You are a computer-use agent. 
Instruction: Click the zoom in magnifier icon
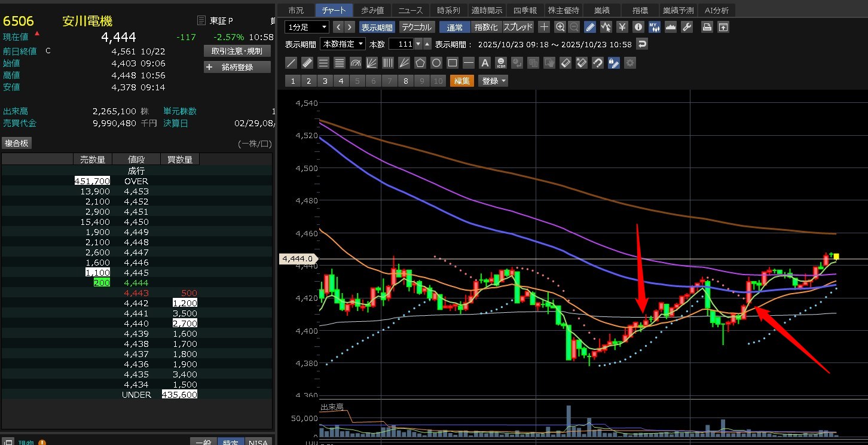[x=560, y=27]
